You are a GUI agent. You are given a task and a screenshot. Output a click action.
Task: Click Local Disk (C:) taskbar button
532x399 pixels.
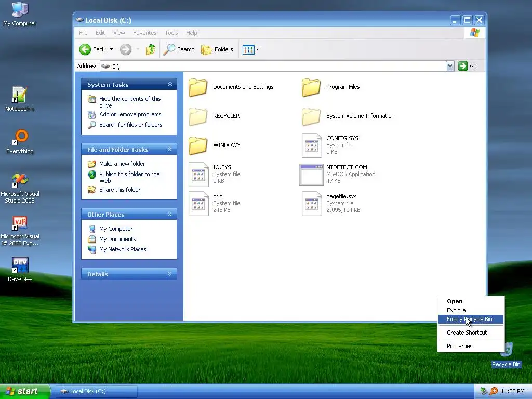tap(96, 391)
